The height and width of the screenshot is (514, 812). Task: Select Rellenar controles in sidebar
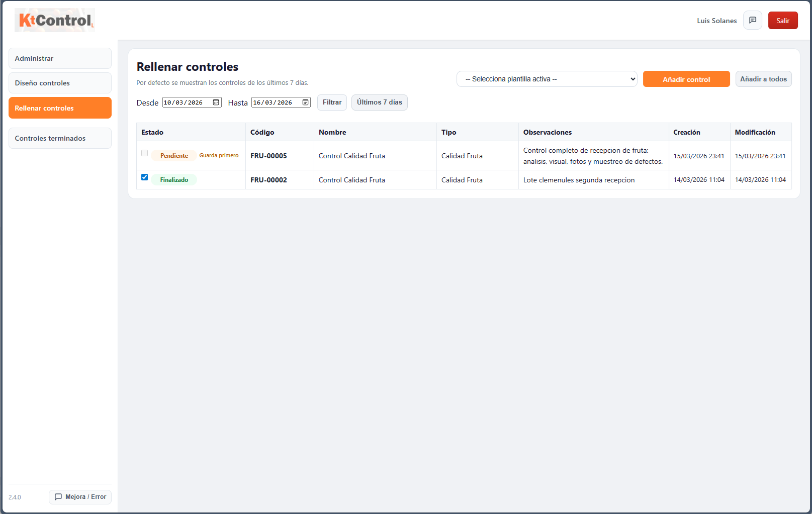[x=60, y=108]
